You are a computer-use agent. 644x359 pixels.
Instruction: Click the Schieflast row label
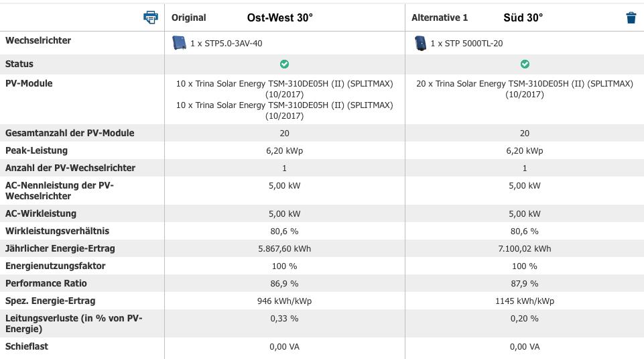point(27,346)
